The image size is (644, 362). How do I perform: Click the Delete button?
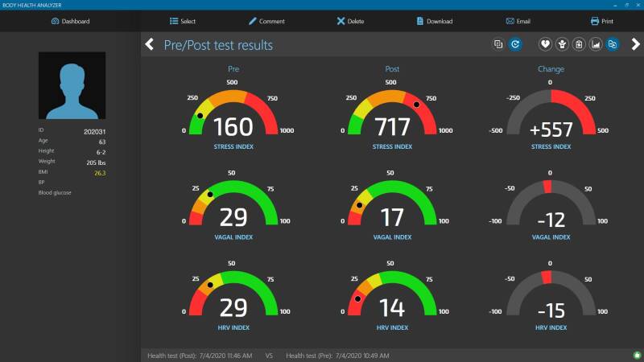[350, 22]
